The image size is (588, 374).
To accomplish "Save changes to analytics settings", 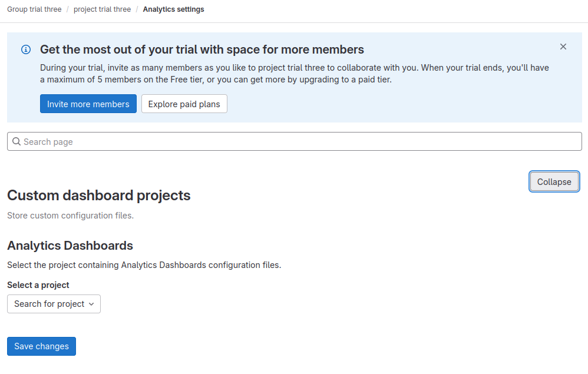I will 41,346.
